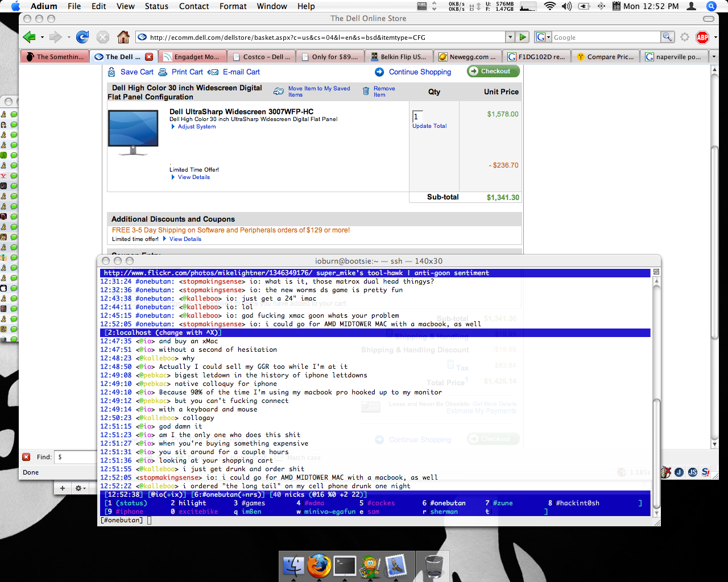Close the active The Dell tab
This screenshot has width=728, height=582.
pos(149,57)
